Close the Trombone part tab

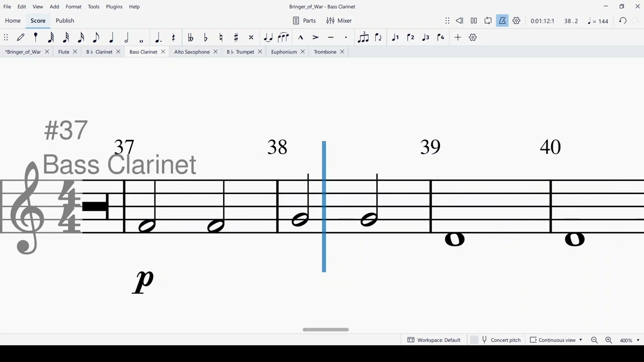[342, 52]
